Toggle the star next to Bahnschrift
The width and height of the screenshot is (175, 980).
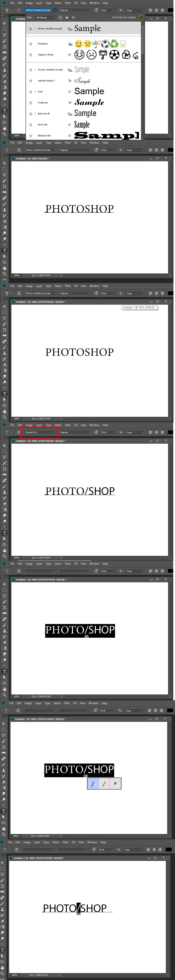point(31,114)
